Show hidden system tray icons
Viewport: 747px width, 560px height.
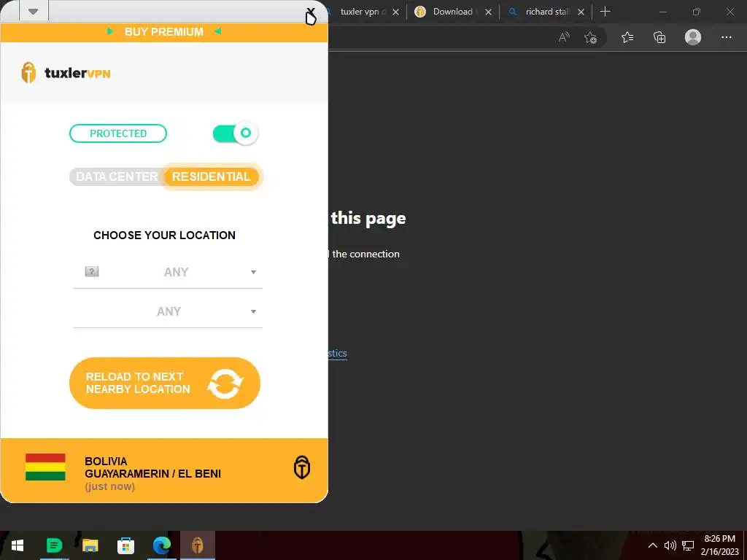coord(653,545)
